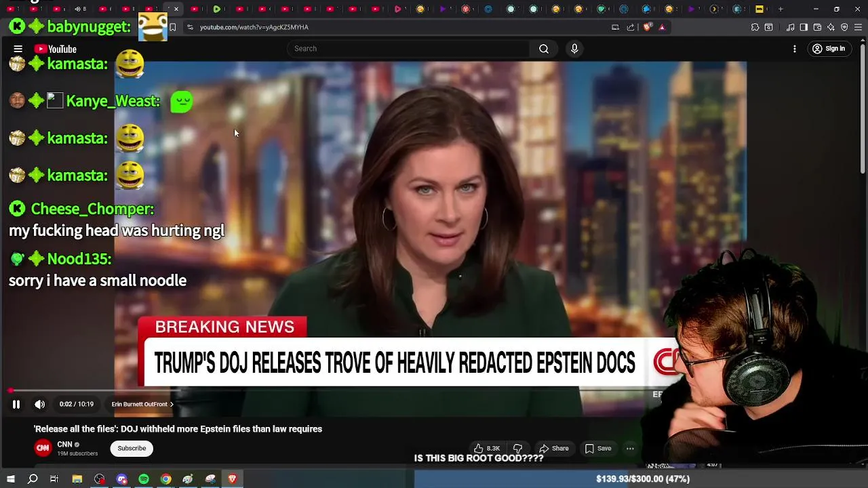Share the video
Screen dimensions: 868x488
click(553, 448)
